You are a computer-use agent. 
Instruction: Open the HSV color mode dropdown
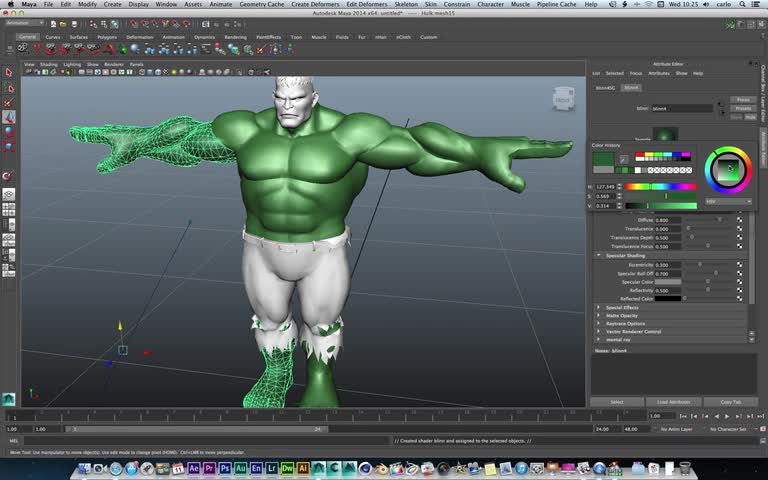click(x=727, y=201)
